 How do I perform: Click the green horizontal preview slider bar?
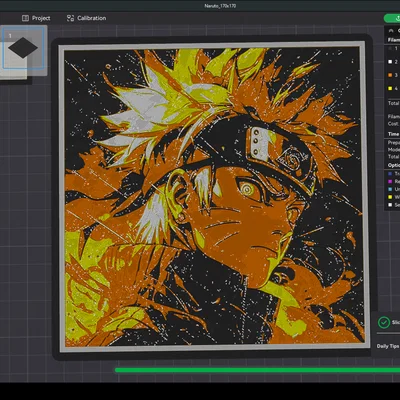[x=257, y=370]
